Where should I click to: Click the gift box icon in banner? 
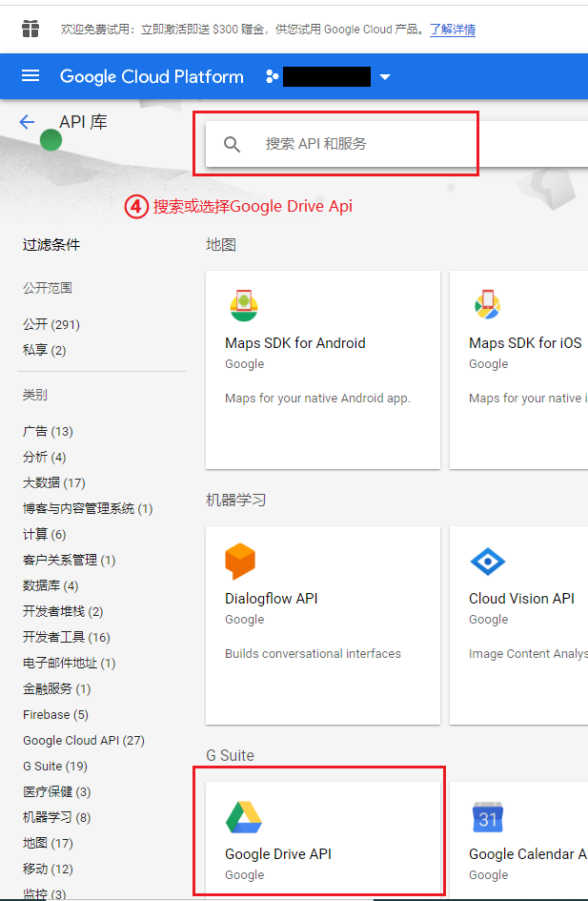(30, 29)
